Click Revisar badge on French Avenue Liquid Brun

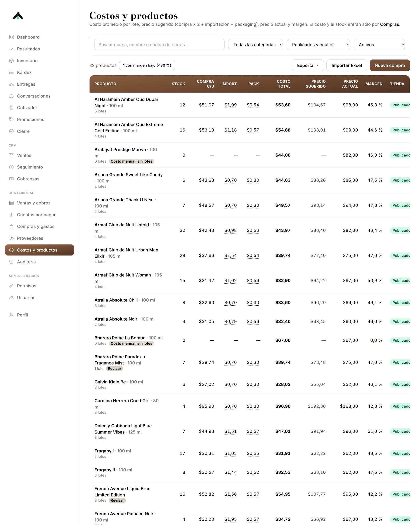tap(117, 500)
